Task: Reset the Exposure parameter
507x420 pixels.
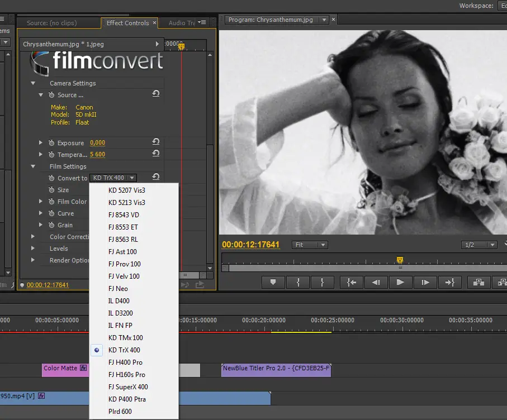Action: click(x=156, y=142)
